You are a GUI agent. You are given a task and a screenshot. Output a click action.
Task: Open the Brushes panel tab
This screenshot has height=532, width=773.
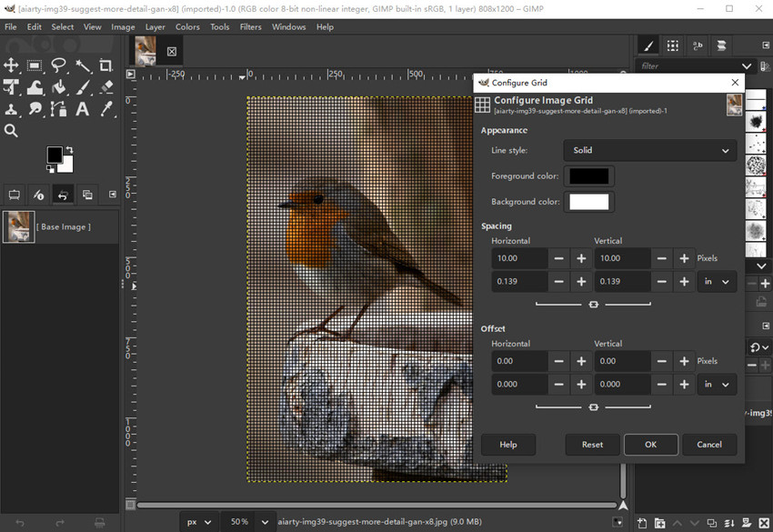click(648, 45)
